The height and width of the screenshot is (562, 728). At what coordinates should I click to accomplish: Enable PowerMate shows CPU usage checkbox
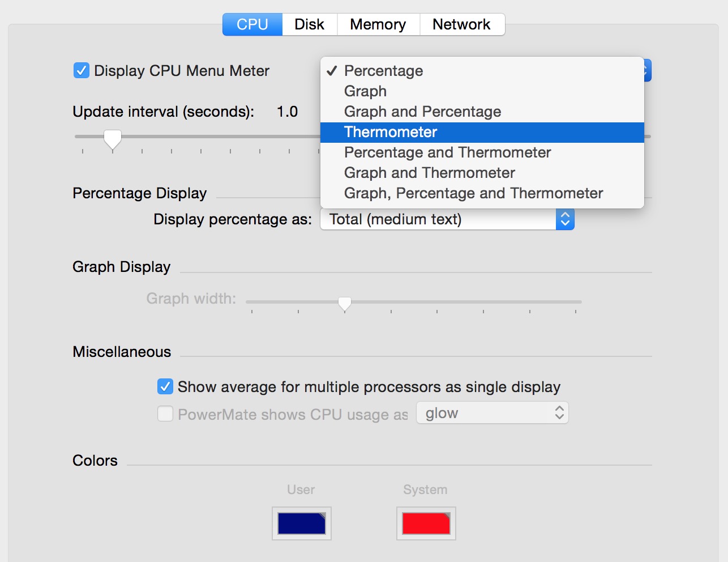(165, 414)
